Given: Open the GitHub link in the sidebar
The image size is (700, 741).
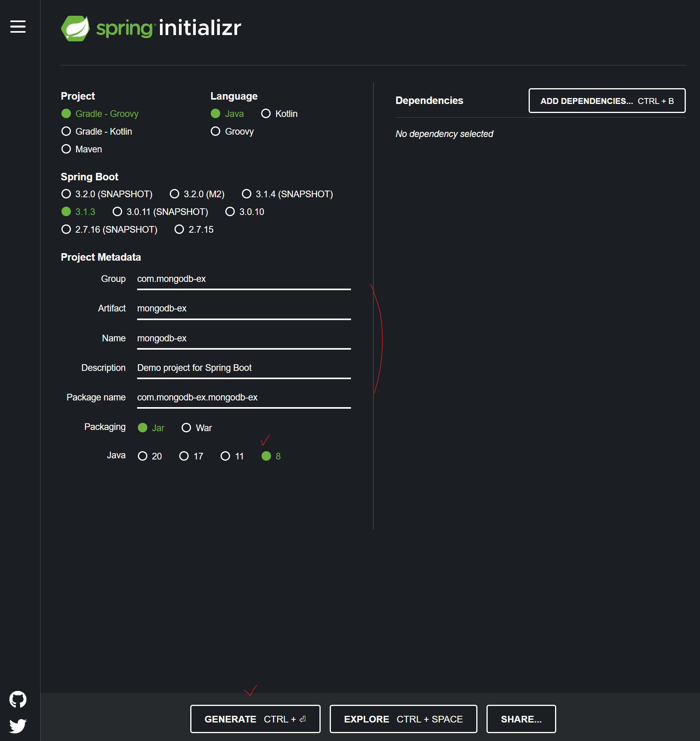Looking at the screenshot, I should [x=18, y=699].
